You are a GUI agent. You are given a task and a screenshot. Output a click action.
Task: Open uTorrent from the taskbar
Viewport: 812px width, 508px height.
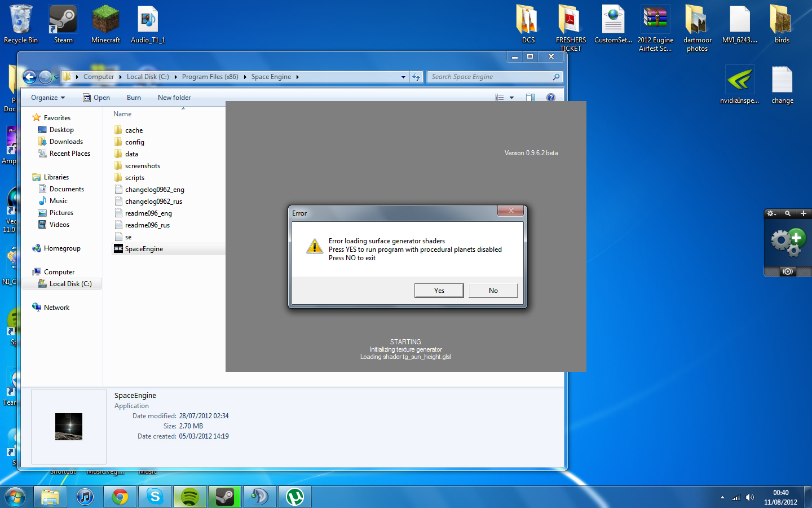(x=294, y=497)
